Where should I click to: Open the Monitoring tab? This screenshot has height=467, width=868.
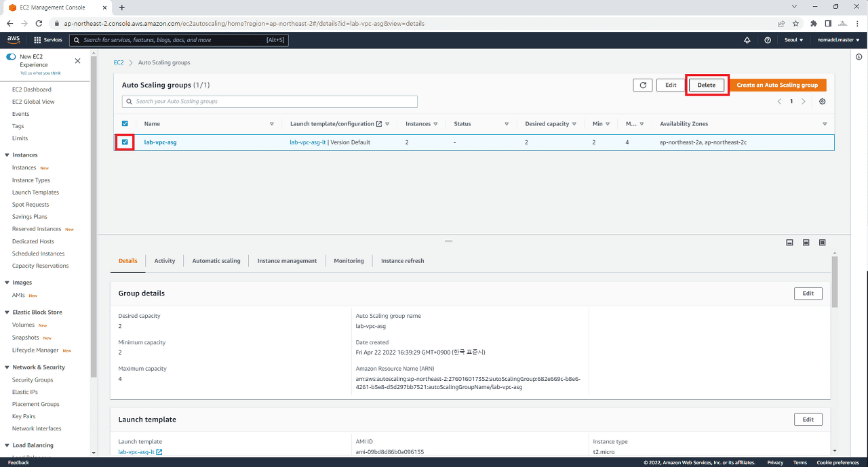tap(349, 261)
